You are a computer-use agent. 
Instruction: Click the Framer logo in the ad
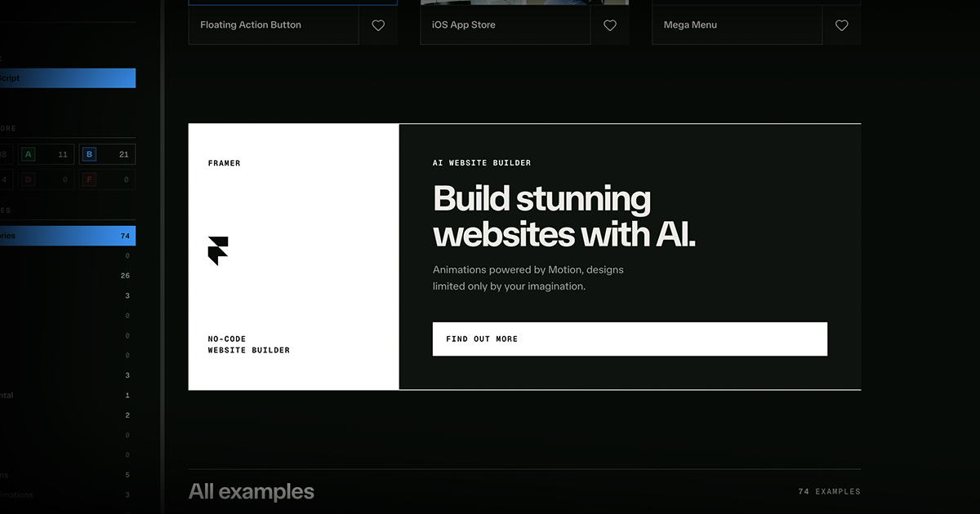click(218, 251)
